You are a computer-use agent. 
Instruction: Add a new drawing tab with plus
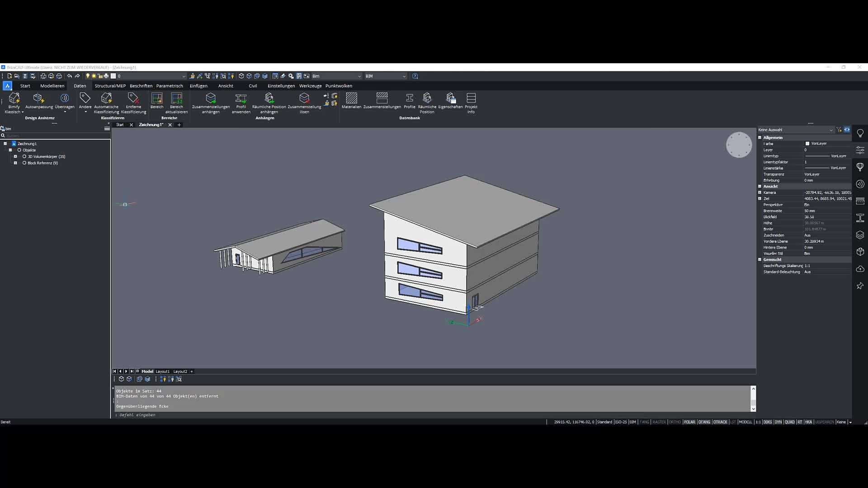click(x=179, y=125)
